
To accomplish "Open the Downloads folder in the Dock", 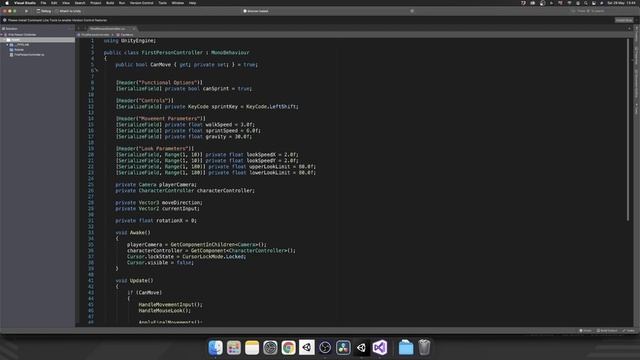I will (406, 348).
